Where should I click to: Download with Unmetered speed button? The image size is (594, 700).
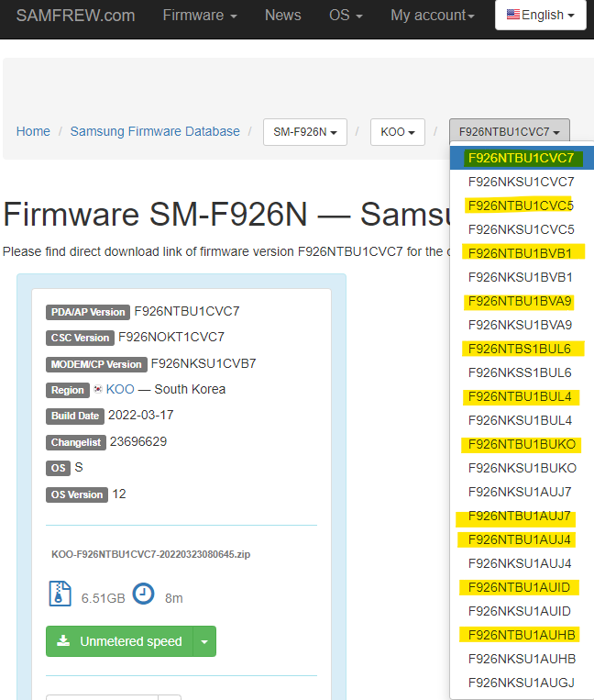point(119,641)
